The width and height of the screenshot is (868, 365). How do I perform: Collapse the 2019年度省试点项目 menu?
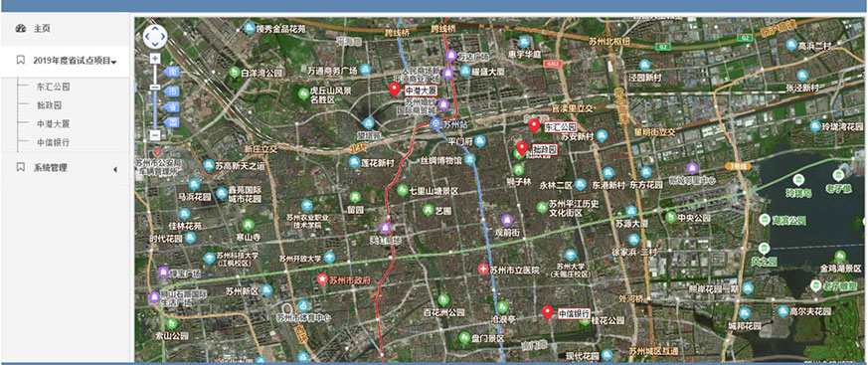(x=113, y=62)
